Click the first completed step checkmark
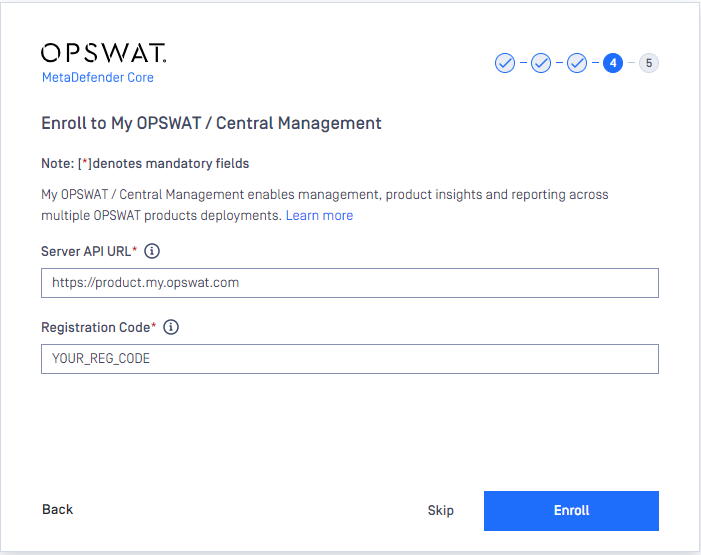The width and height of the screenshot is (701, 555). coord(505,63)
